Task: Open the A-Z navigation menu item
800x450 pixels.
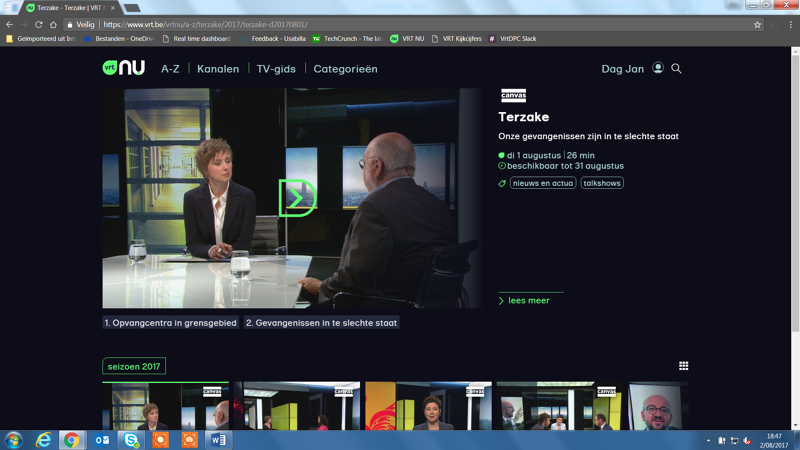Action: (170, 69)
